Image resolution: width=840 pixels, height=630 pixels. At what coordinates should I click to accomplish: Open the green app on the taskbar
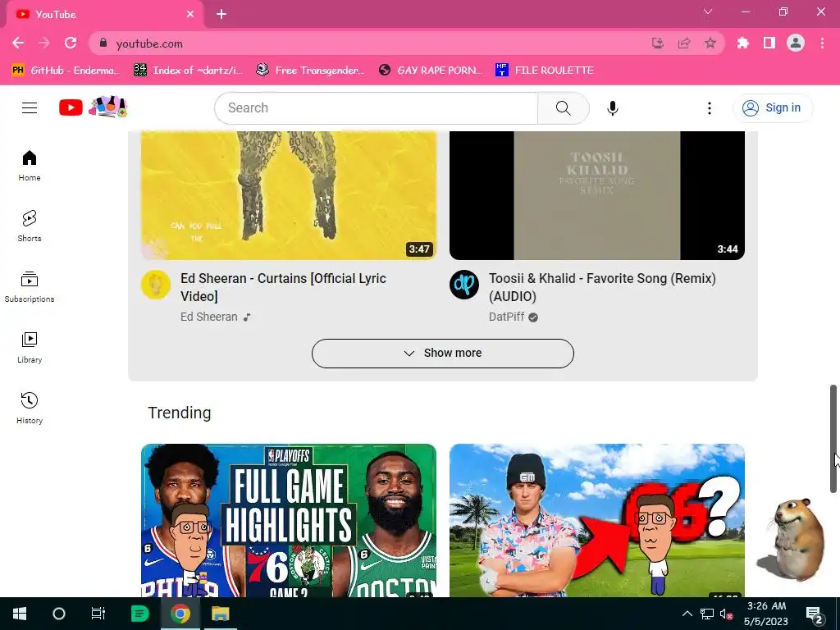139,614
